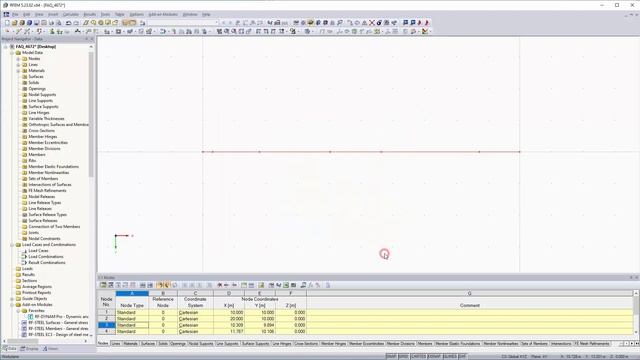Select Nodal Supports in the navigator tree

(x=42, y=95)
